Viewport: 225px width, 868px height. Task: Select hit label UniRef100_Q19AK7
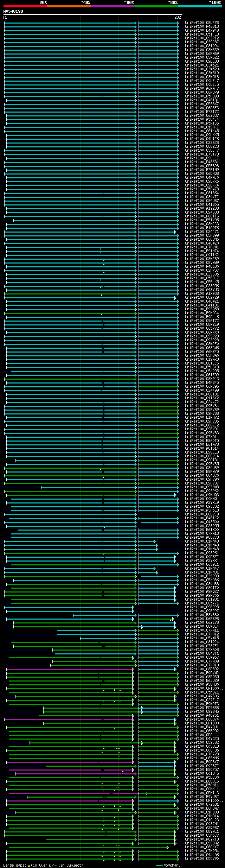coord(202,127)
